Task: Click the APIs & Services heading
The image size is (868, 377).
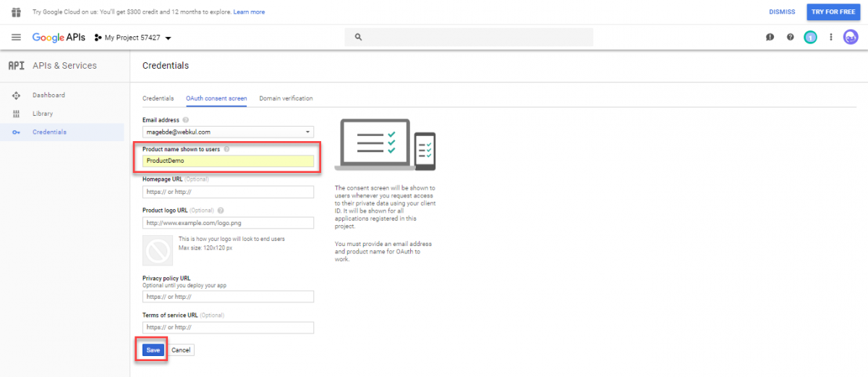Action: point(64,65)
